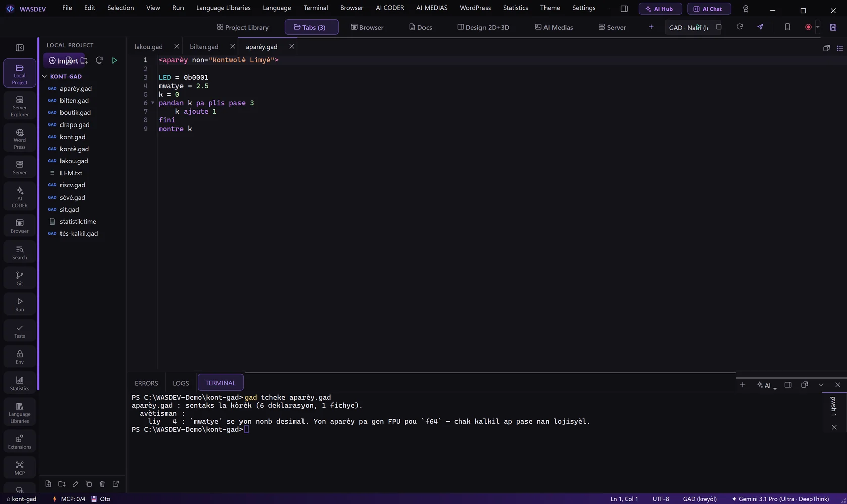This screenshot has width=847, height=504.
Task: Open the MCP sidebar panel
Action: (20, 468)
